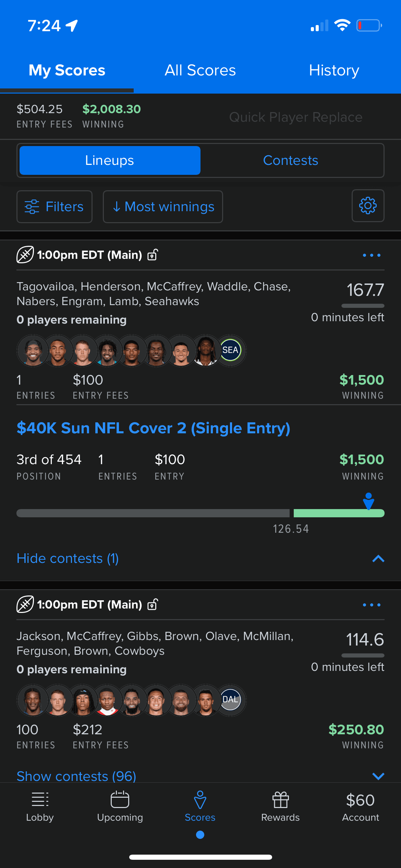Tap the DAL defense team badge
This screenshot has height=868, width=401.
coord(230,700)
